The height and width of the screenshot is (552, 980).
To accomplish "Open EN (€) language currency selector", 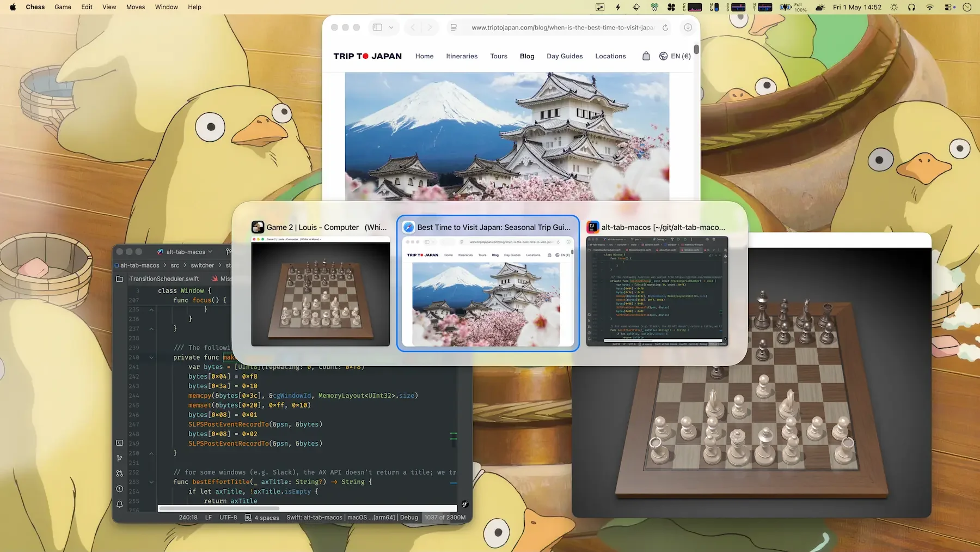I will point(675,56).
